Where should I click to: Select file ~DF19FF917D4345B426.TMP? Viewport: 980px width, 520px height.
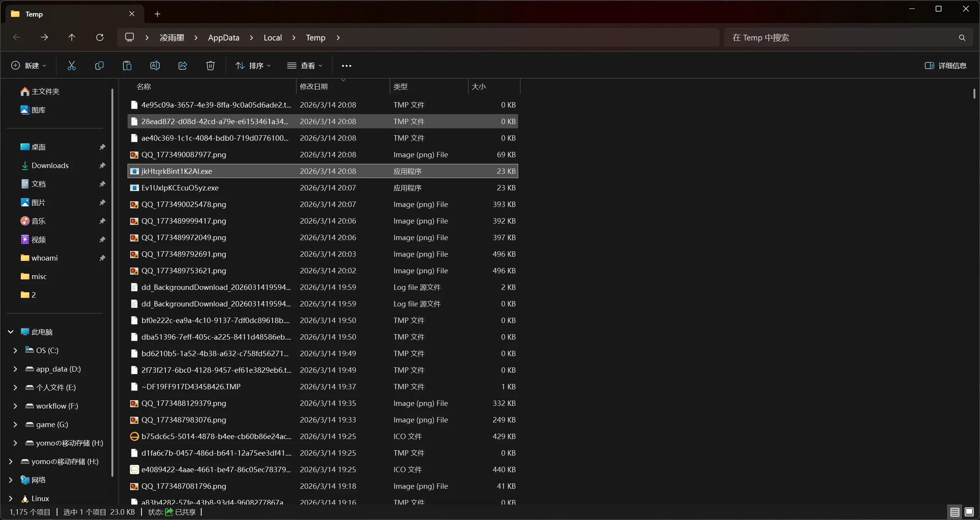click(323, 387)
